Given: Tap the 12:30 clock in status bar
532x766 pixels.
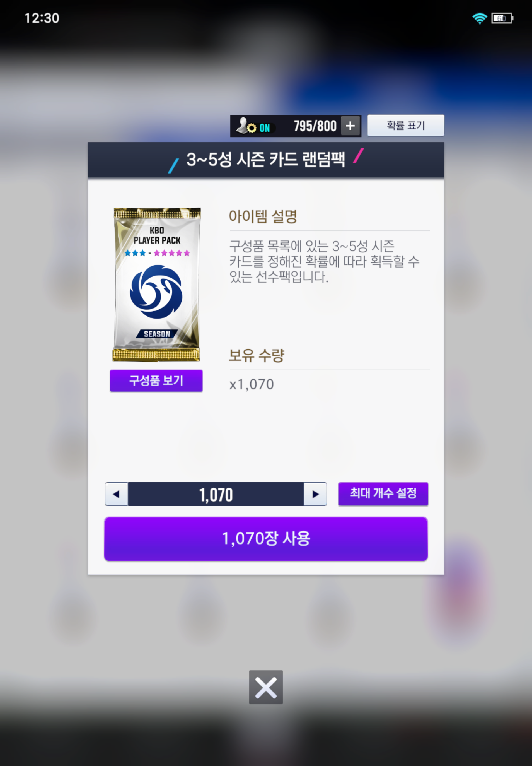Looking at the screenshot, I should [x=42, y=18].
